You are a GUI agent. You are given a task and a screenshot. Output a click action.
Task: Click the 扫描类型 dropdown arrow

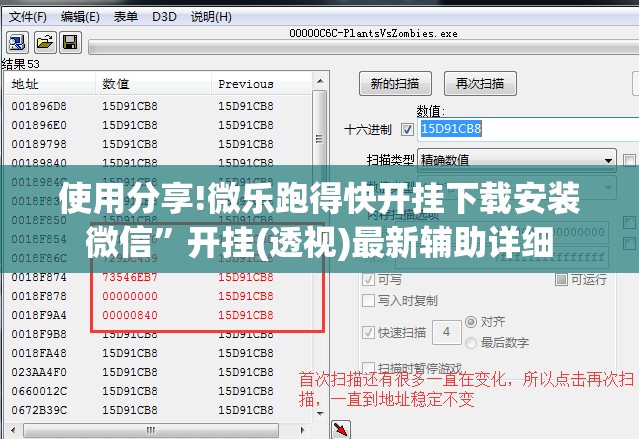tap(608, 161)
